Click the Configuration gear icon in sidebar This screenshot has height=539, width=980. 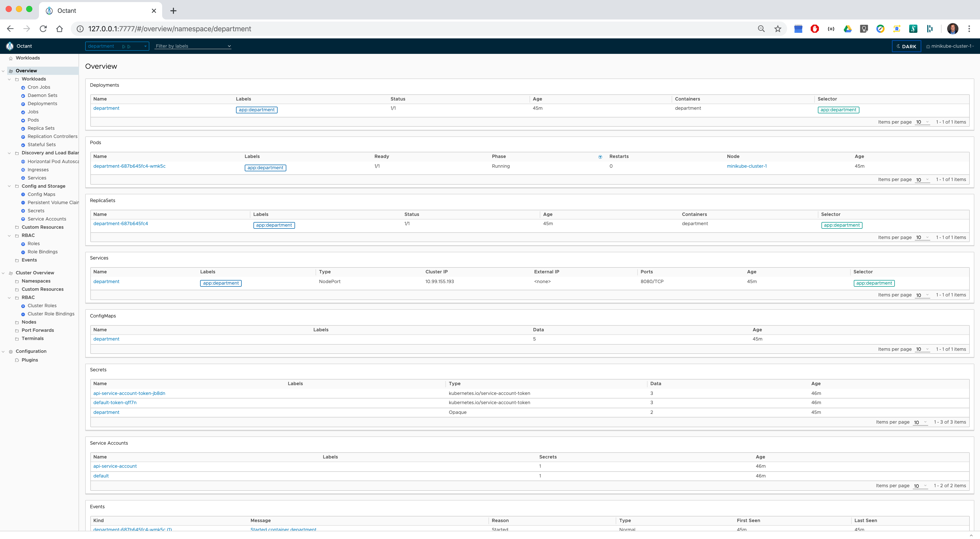click(x=11, y=352)
